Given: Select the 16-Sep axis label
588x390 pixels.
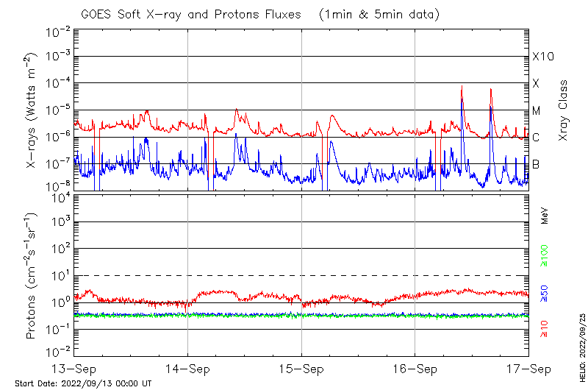Looking at the screenshot, I should 415,368.
